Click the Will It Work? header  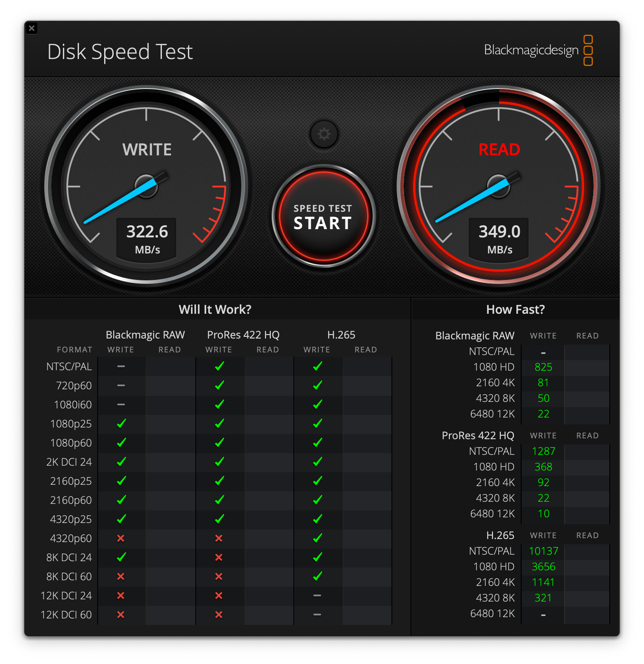215,309
